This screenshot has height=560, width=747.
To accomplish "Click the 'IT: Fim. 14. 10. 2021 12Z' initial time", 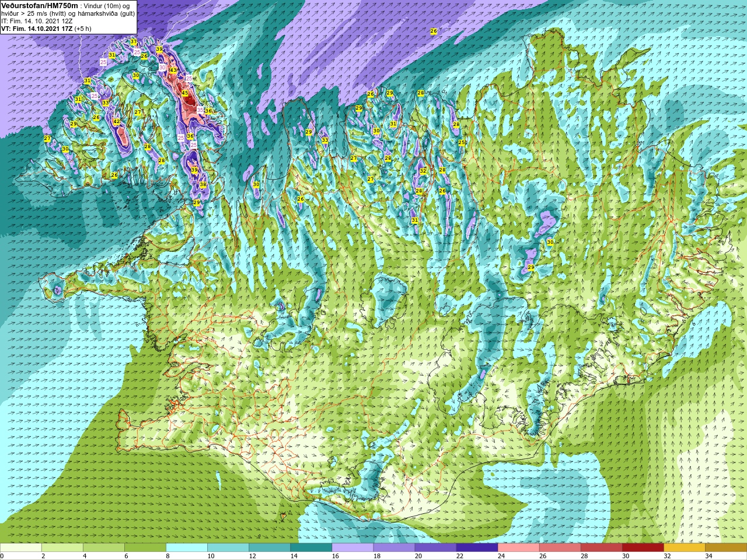I will 37,21.
